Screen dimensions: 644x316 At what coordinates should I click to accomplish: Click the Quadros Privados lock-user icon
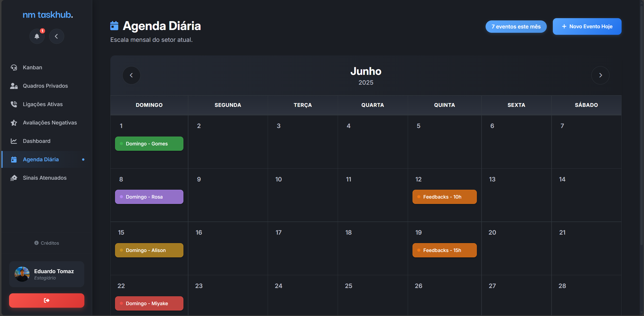tap(14, 86)
